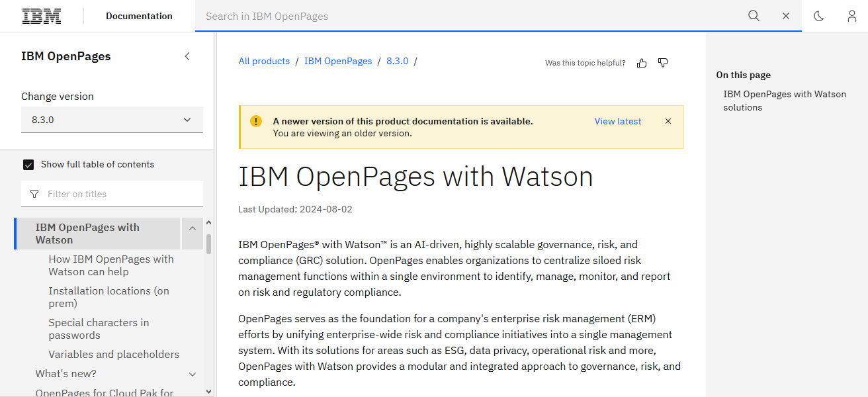Go to All products breadcrumb

coord(264,60)
